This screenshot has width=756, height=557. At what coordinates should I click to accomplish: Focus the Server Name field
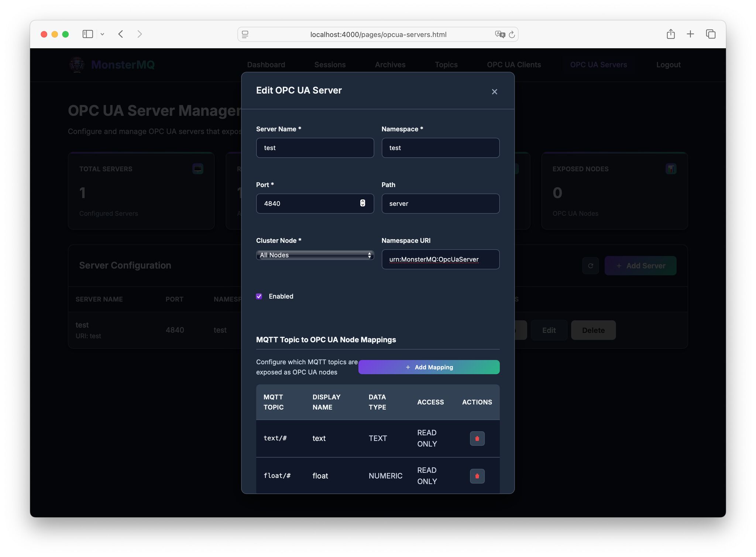coord(315,148)
